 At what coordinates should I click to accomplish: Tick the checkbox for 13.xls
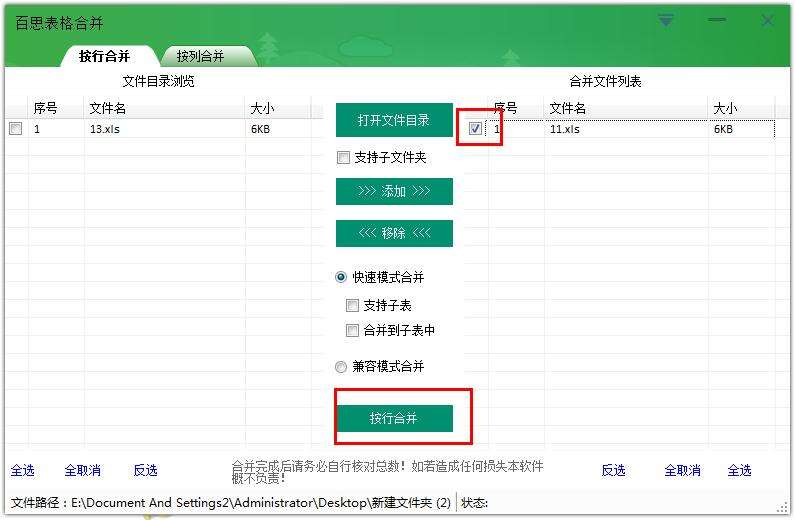point(16,129)
